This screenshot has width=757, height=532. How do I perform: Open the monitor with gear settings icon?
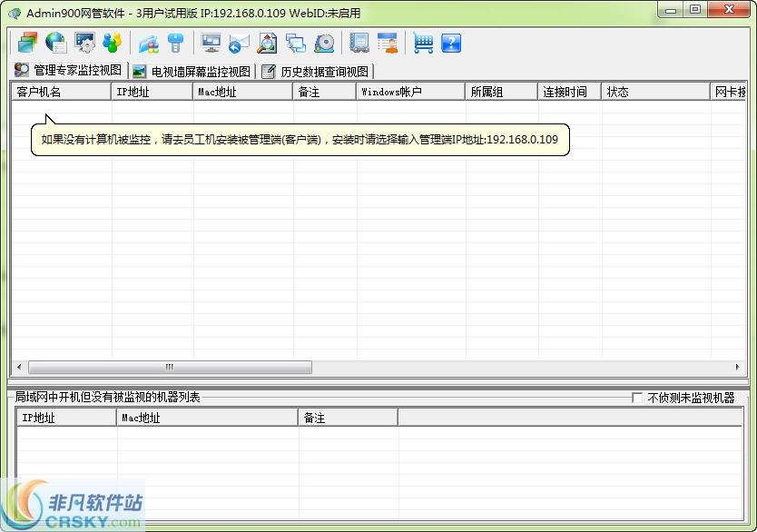85,43
